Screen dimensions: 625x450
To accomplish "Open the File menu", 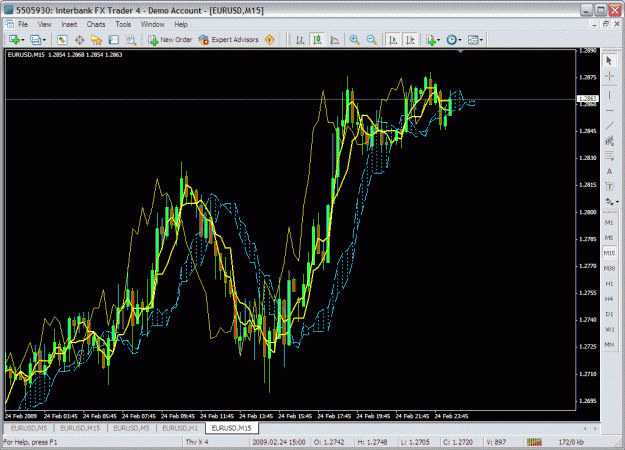I will click(x=23, y=24).
